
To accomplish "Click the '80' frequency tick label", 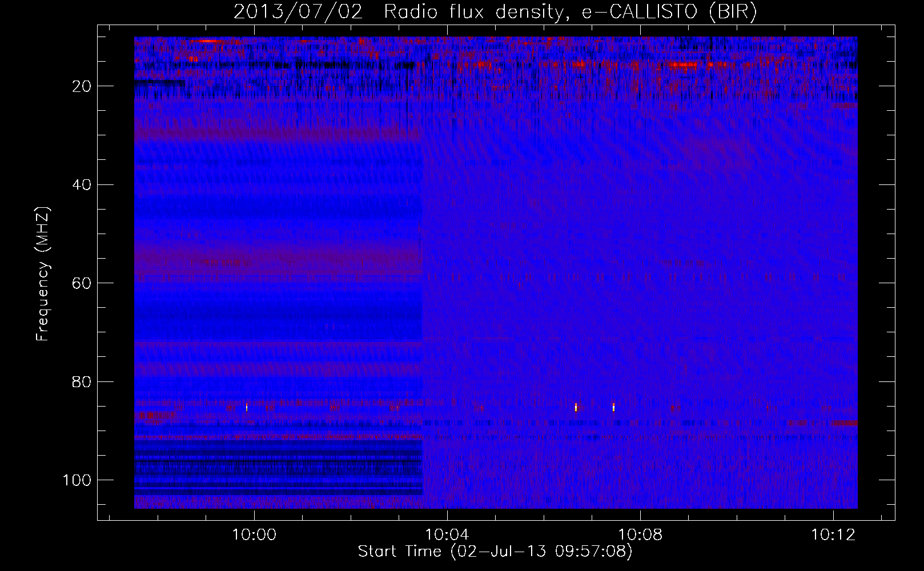I will pos(82,381).
